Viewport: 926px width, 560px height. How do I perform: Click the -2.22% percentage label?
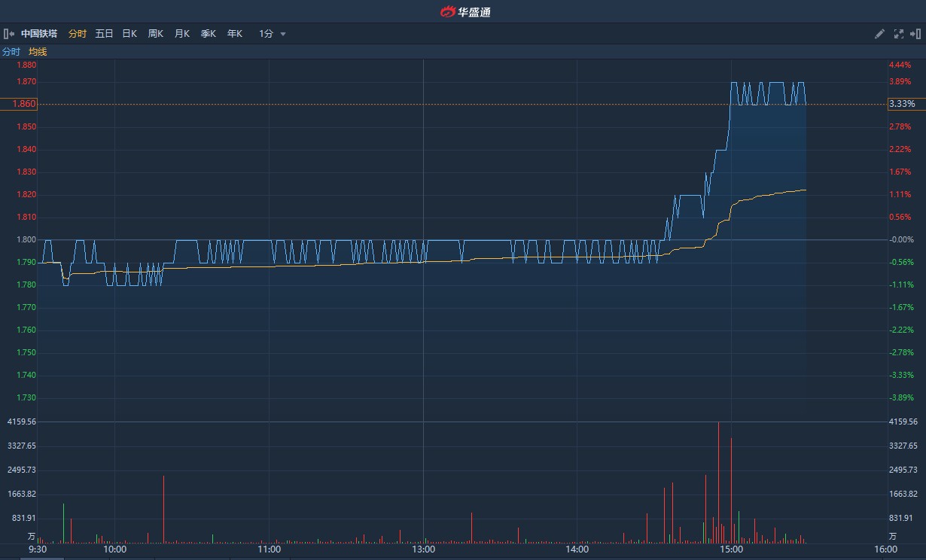(901, 330)
